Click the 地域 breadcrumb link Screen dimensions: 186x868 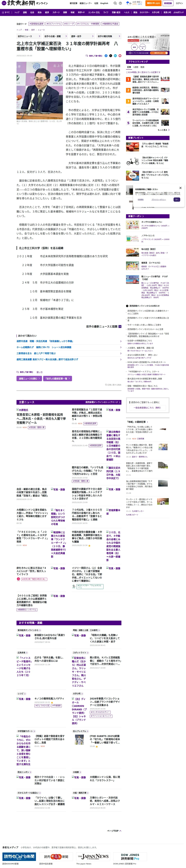(x=26, y=30)
